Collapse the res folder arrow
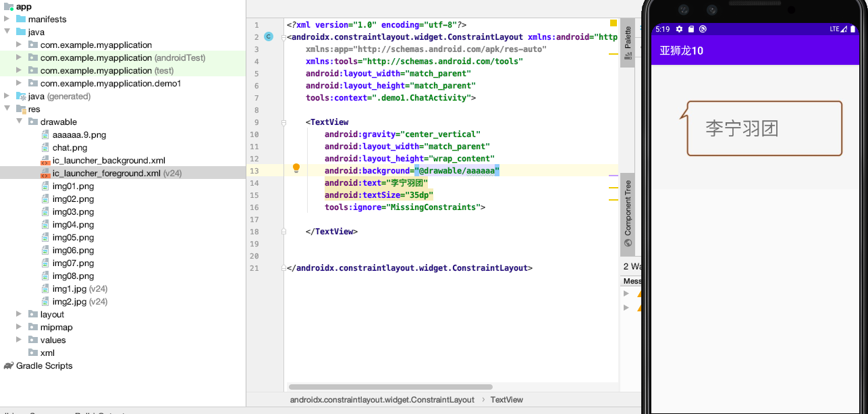Viewport: 868px width, 414px height. tap(7, 109)
